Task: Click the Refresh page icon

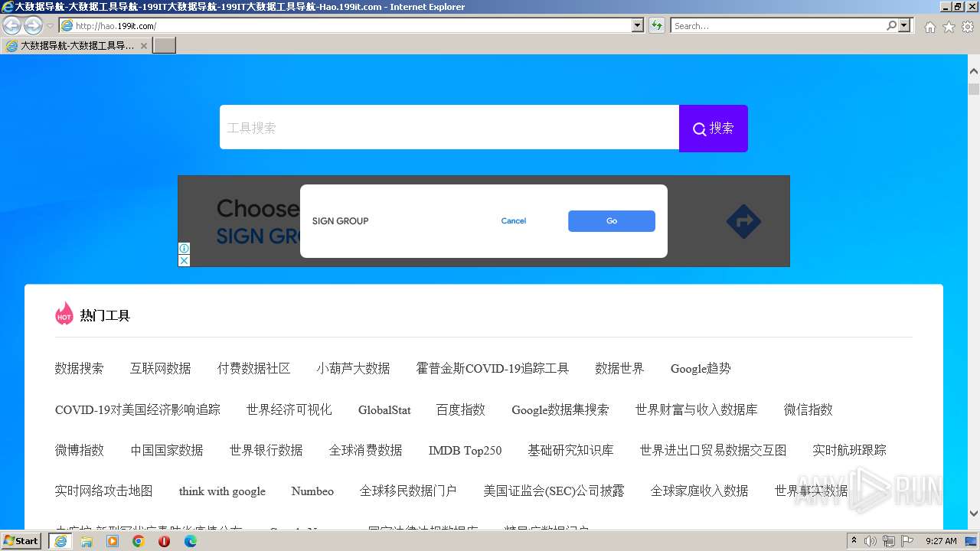Action: [657, 26]
